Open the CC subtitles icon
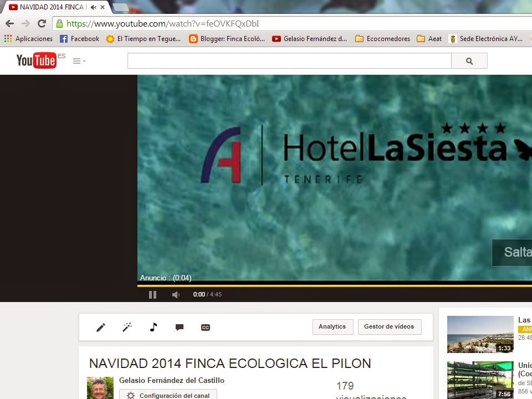This screenshot has height=399, width=532. pyautogui.click(x=206, y=328)
